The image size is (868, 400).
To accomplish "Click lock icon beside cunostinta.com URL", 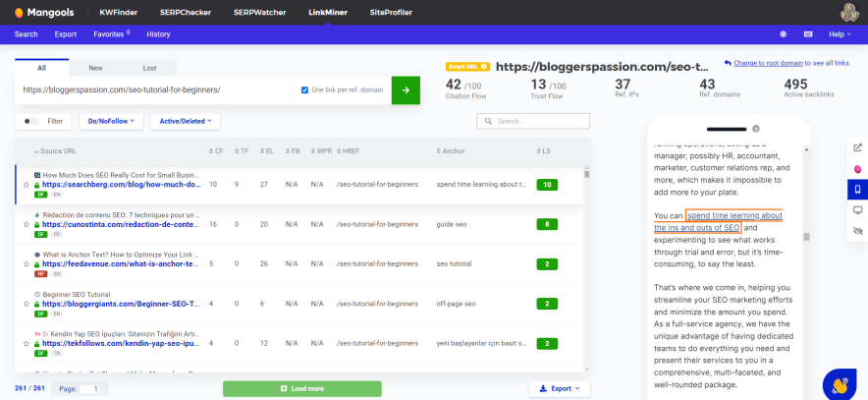I will pos(37,225).
